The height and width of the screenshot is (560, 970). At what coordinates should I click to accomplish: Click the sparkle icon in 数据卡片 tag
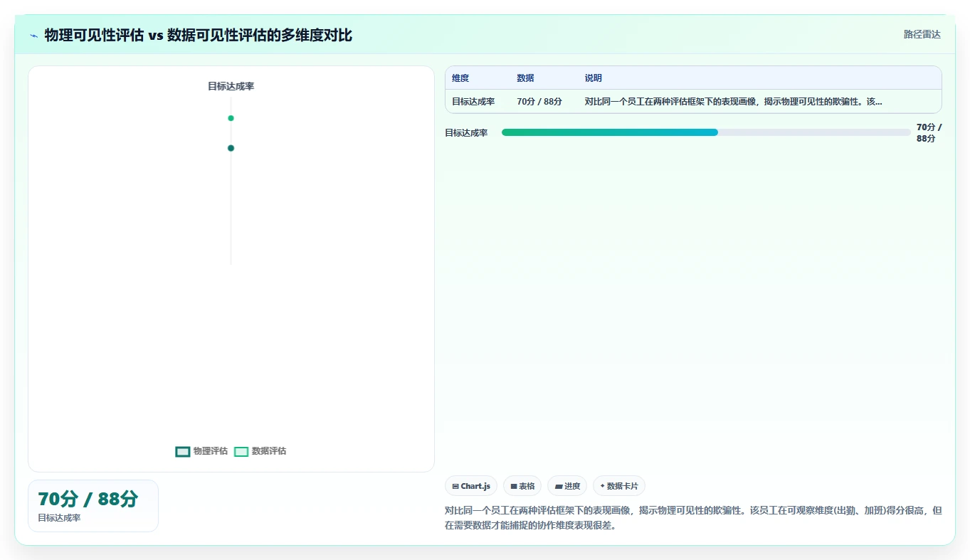point(602,486)
